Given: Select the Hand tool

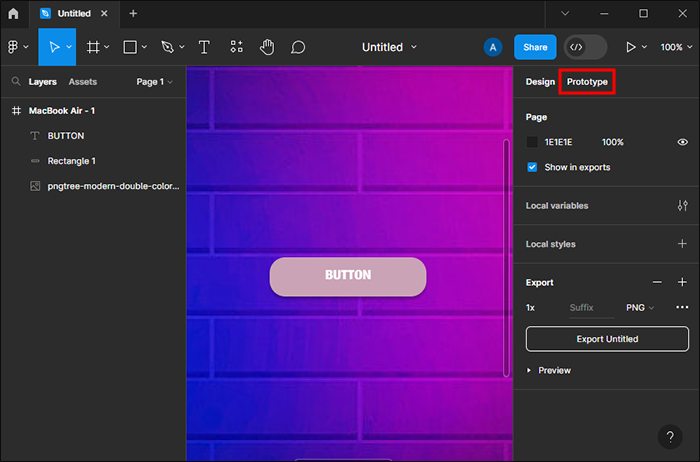Looking at the screenshot, I should 267,47.
